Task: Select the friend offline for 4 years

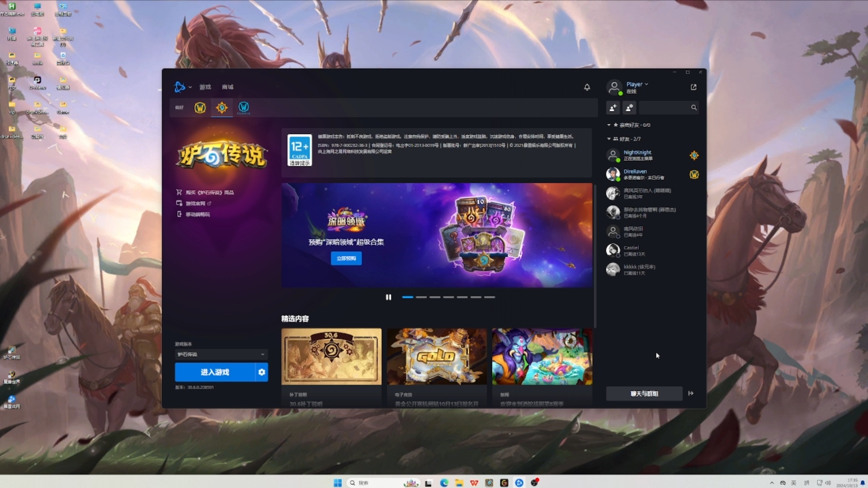Action: click(x=652, y=231)
